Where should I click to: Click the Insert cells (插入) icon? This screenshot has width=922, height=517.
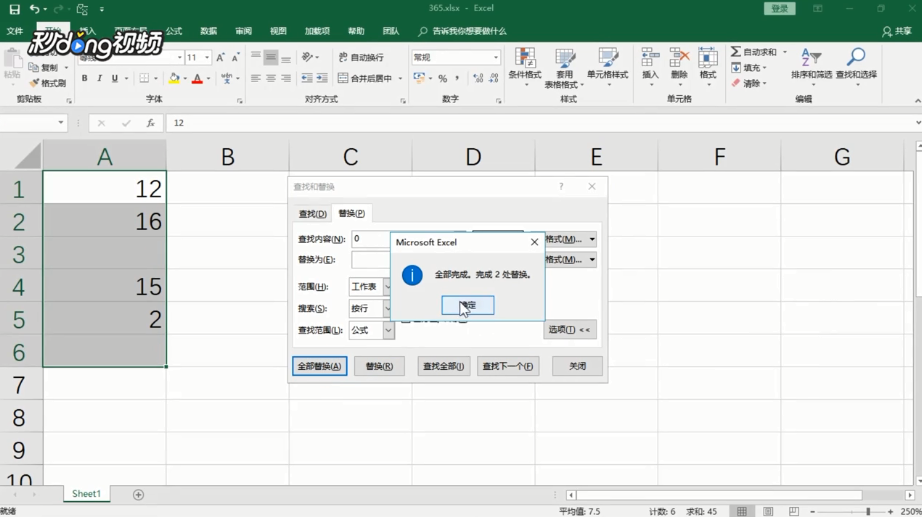point(650,58)
